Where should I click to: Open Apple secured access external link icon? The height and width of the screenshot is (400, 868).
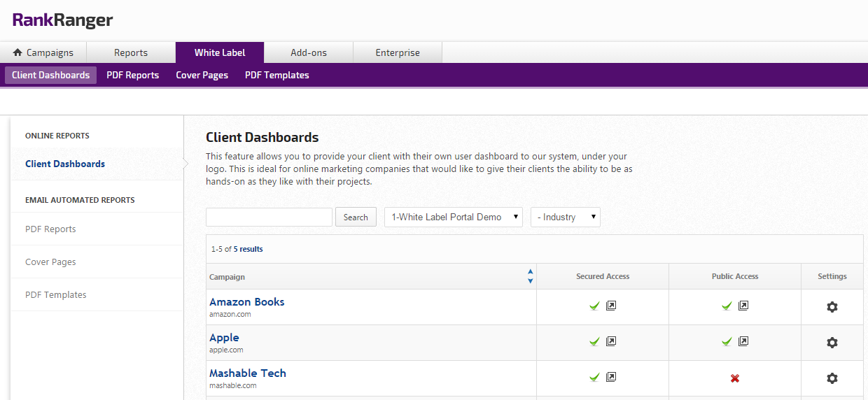[611, 341]
